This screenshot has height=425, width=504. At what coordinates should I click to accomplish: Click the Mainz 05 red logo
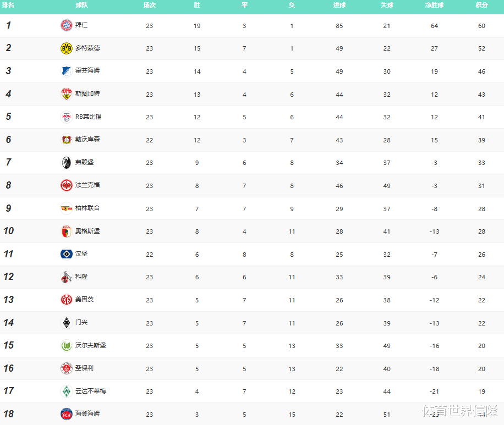66,300
